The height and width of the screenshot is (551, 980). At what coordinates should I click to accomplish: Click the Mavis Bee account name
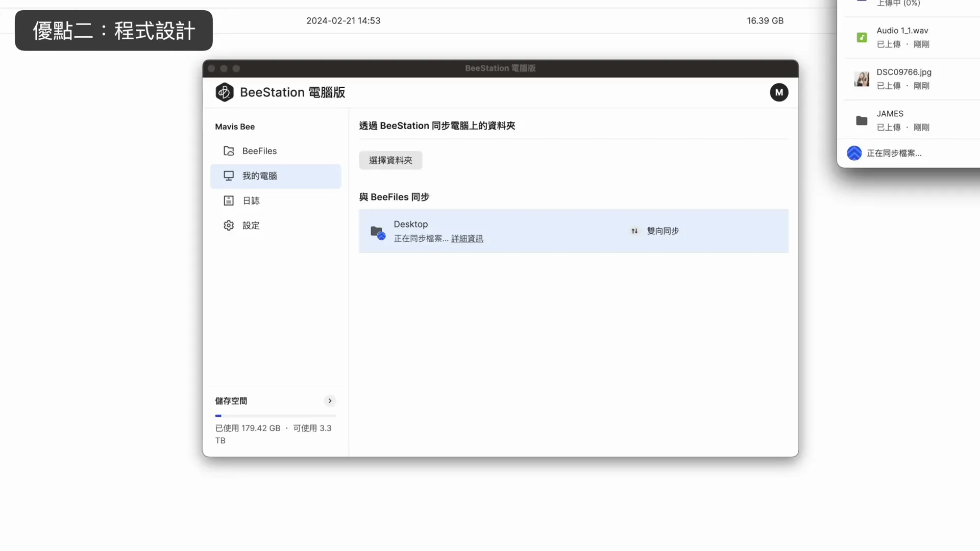[x=235, y=127]
